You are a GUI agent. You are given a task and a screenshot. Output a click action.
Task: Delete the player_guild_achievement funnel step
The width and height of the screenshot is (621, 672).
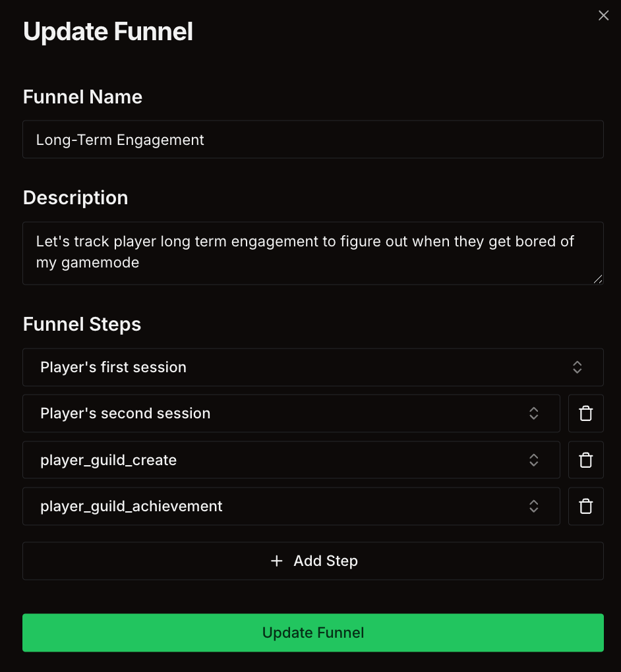point(585,507)
